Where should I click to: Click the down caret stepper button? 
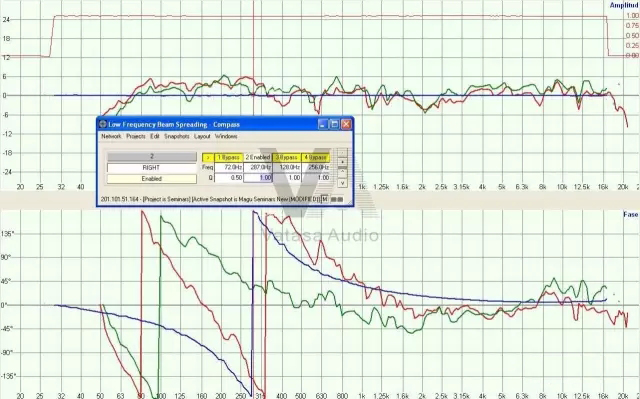343,183
